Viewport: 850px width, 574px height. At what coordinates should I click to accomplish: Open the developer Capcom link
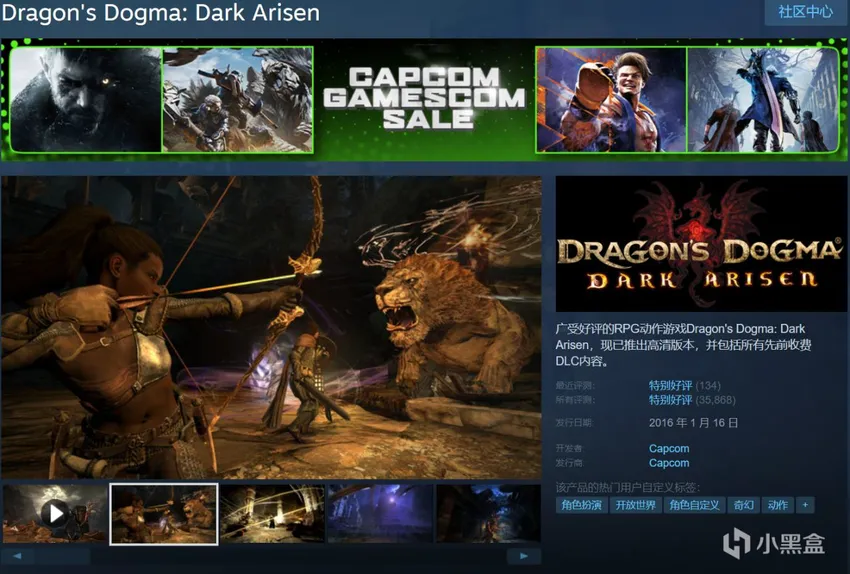coord(669,449)
